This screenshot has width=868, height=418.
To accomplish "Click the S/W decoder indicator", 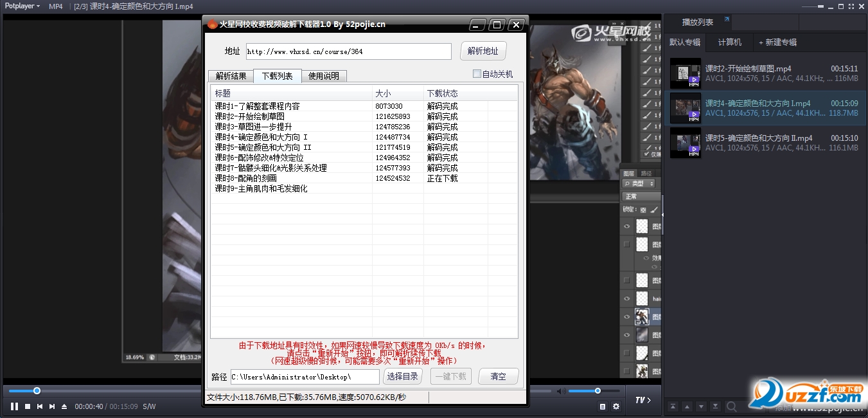I will (149, 406).
